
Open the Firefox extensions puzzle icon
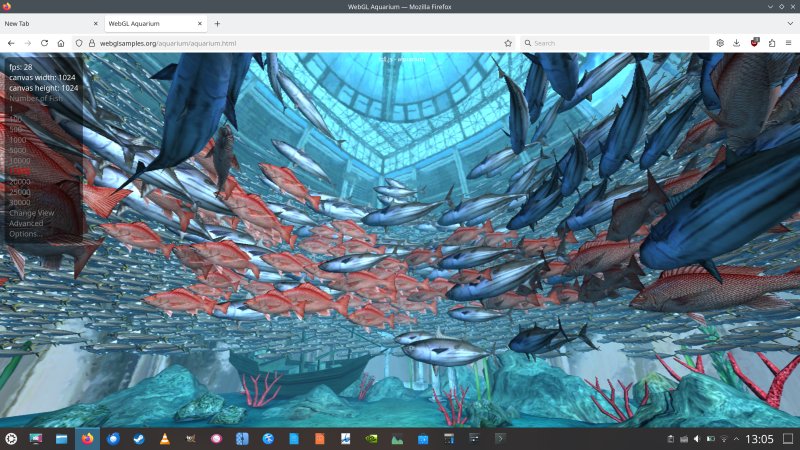pos(771,43)
